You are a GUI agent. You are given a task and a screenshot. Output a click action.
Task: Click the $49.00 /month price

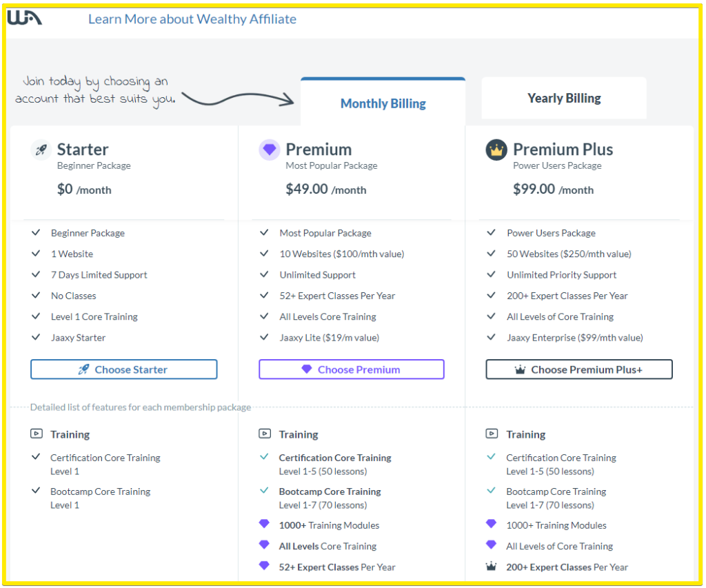coord(326,189)
